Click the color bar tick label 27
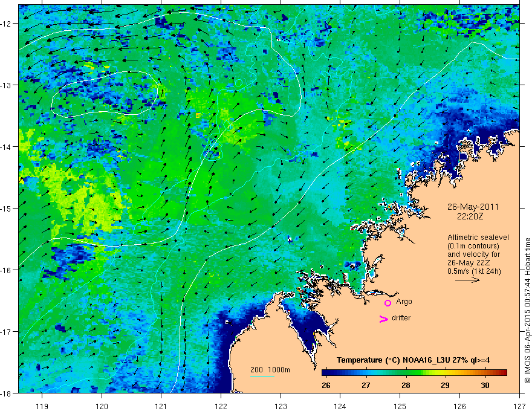This screenshot has height=411, width=532. 366,385
